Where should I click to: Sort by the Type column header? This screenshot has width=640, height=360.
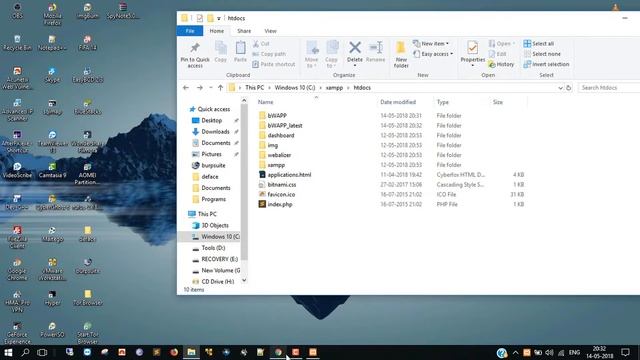point(442,102)
